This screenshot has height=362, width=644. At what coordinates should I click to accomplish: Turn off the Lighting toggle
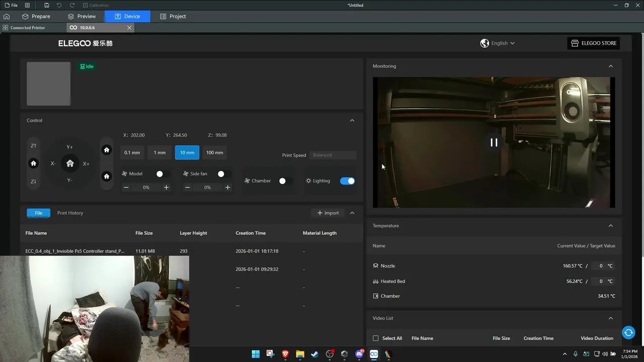coord(347,181)
